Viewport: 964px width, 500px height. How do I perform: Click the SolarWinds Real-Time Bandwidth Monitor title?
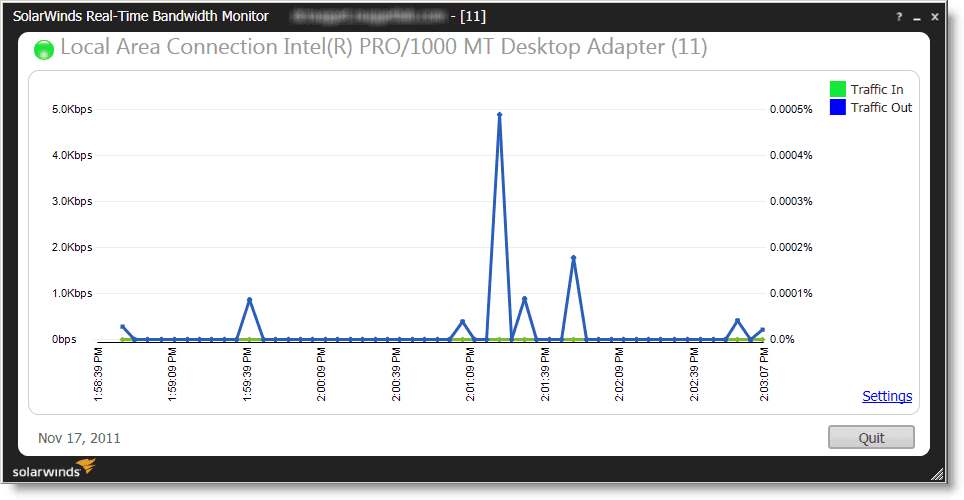[x=141, y=17]
